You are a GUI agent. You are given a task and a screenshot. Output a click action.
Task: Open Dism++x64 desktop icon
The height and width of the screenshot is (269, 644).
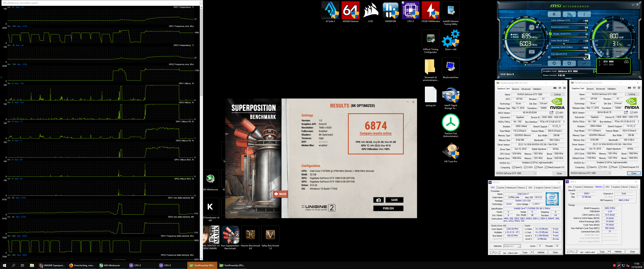(x=451, y=40)
